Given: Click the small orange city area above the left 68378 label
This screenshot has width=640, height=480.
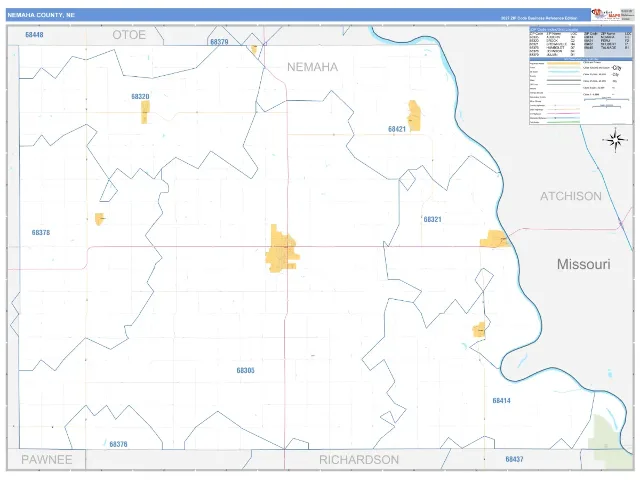Looking at the screenshot, I should click(99, 219).
